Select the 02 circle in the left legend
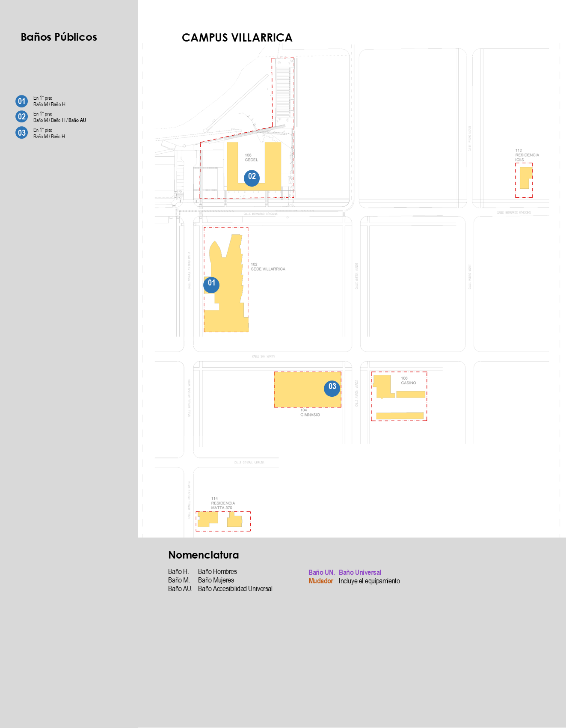 coord(22,117)
